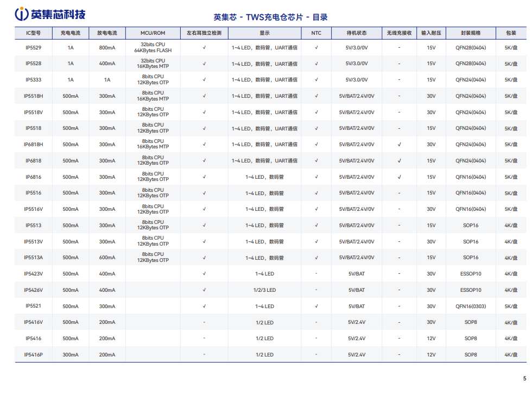
Task: Click the IP5518V model cell
Action: (33, 112)
